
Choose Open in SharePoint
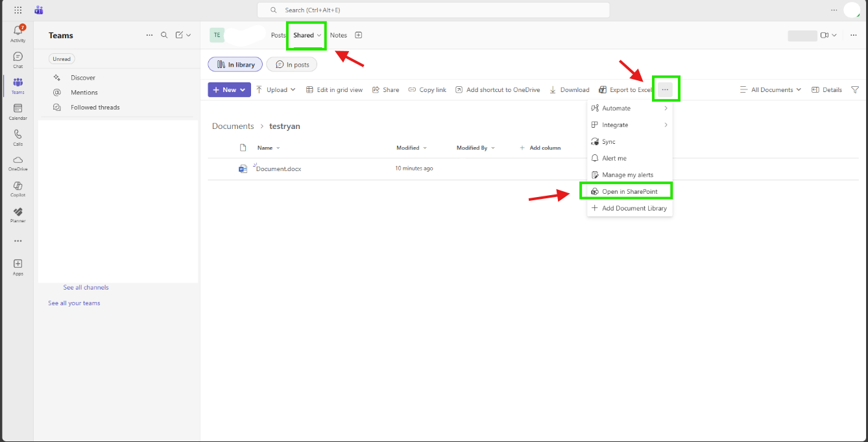630,191
